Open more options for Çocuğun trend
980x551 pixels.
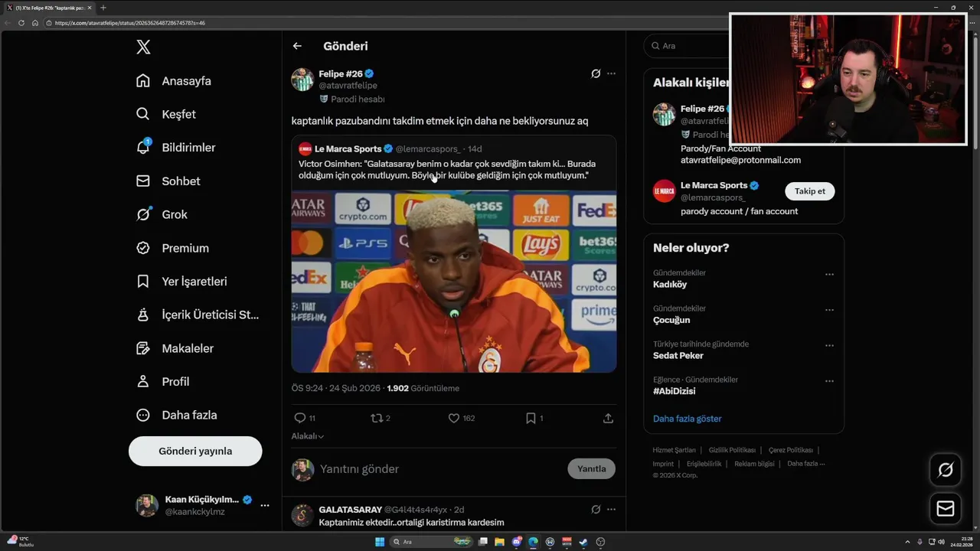coord(829,310)
